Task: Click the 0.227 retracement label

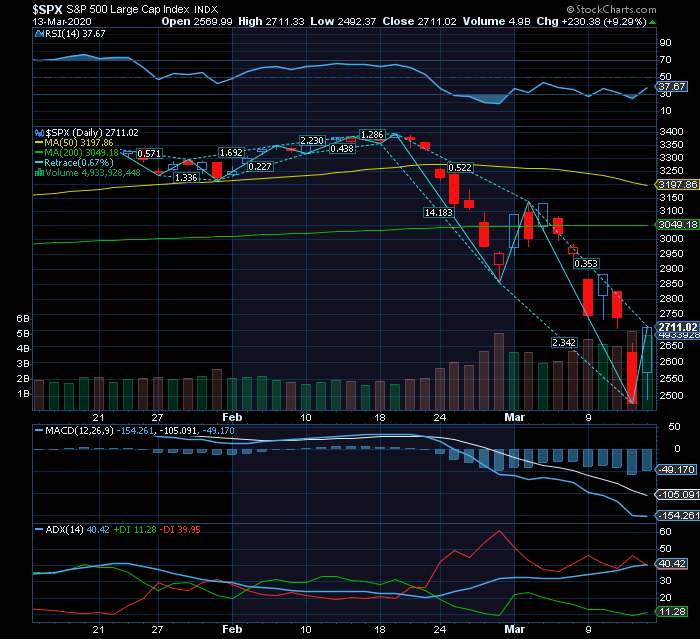Action: (x=260, y=167)
